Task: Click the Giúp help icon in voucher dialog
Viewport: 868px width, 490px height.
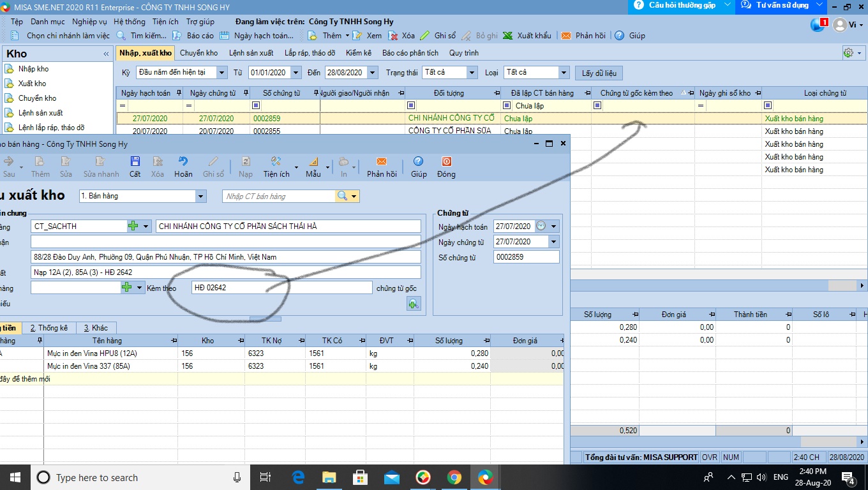Action: pyautogui.click(x=419, y=162)
